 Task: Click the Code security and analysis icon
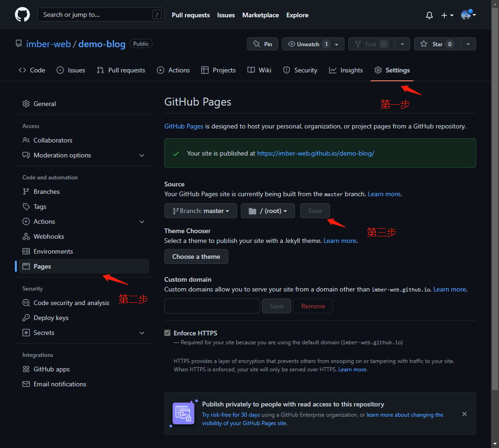tap(26, 303)
